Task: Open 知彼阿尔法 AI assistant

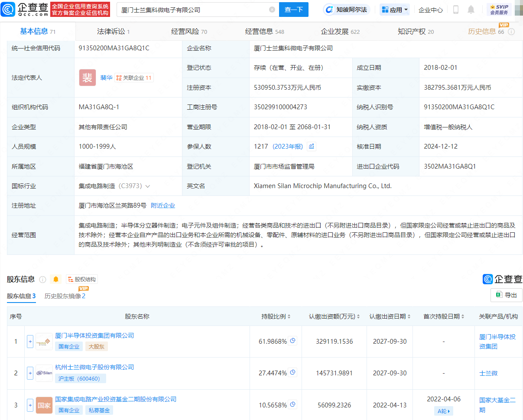Action: coord(346,10)
